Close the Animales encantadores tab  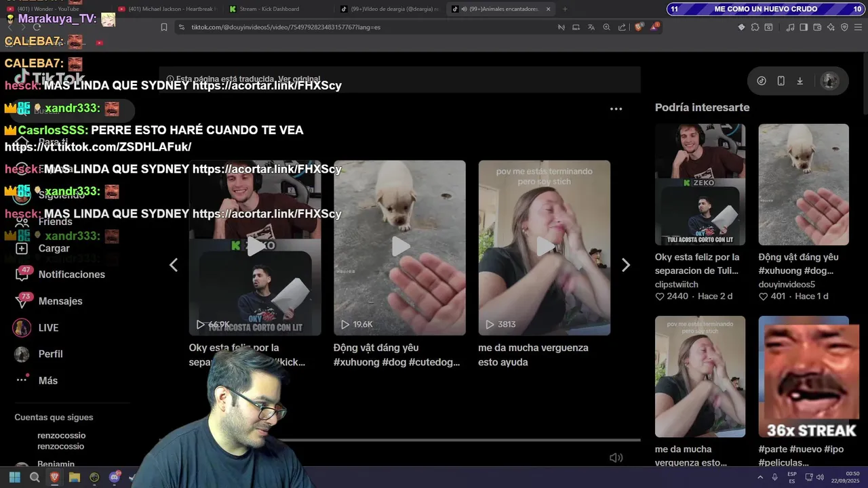tap(548, 9)
